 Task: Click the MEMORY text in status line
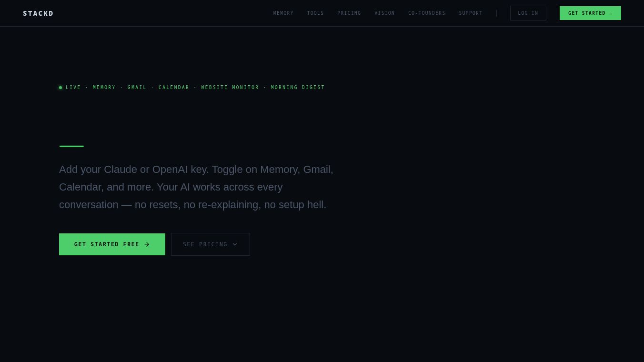coord(104,88)
